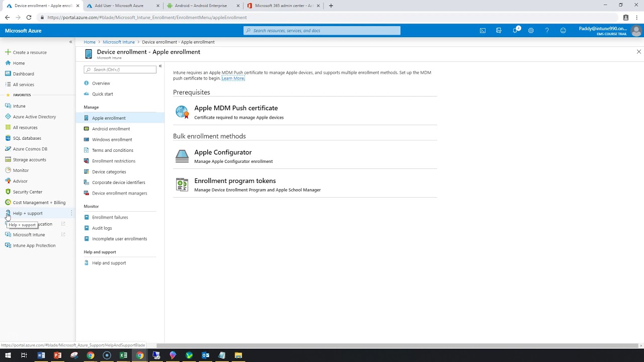Click the Enrollment restrictions icon
The image size is (644, 362).
pyautogui.click(x=87, y=161)
